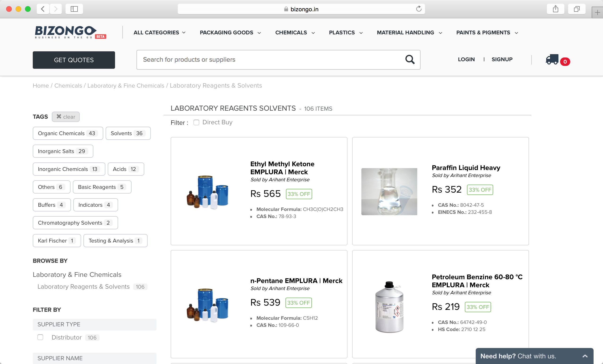
Task: Go back with browser back arrow
Action: [x=43, y=9]
